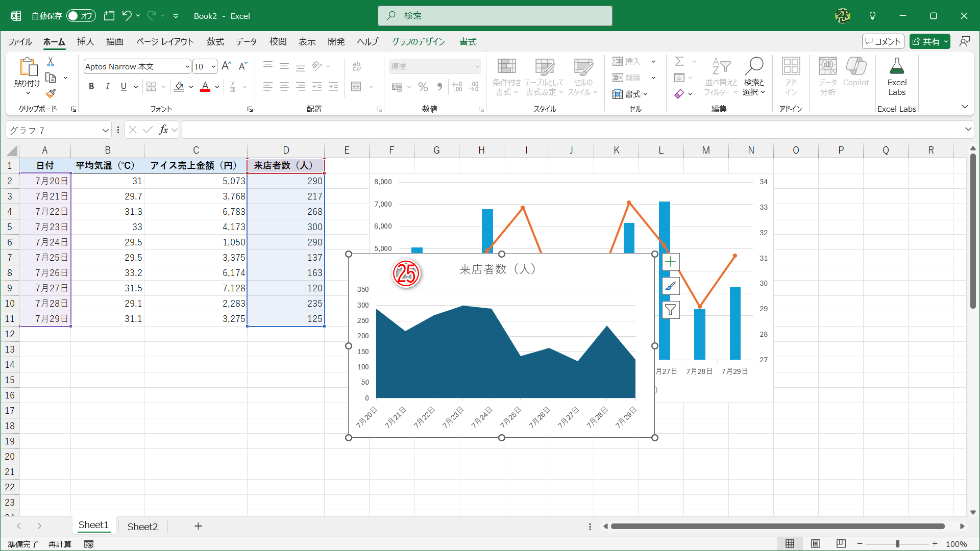Toggle Bold formatting
The width and height of the screenshot is (980, 551).
click(91, 87)
